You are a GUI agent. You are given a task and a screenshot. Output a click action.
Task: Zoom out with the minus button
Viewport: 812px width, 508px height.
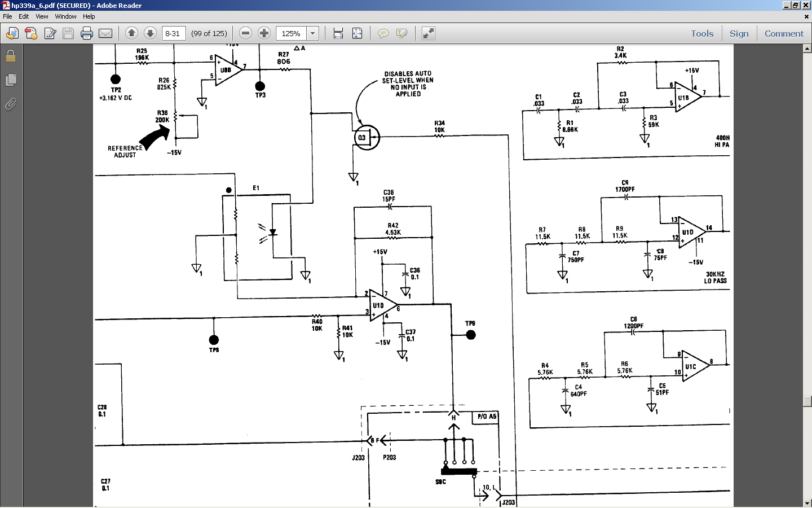click(245, 33)
